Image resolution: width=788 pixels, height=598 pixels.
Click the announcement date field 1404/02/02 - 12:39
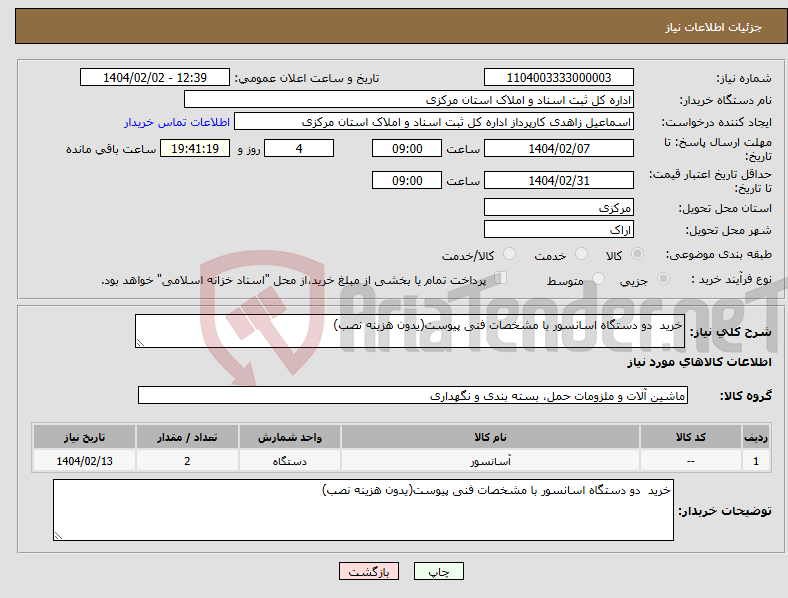[155, 77]
